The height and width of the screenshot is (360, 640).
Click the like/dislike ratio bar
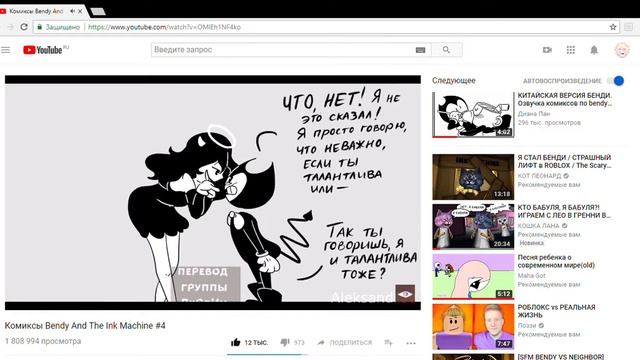pos(268,355)
